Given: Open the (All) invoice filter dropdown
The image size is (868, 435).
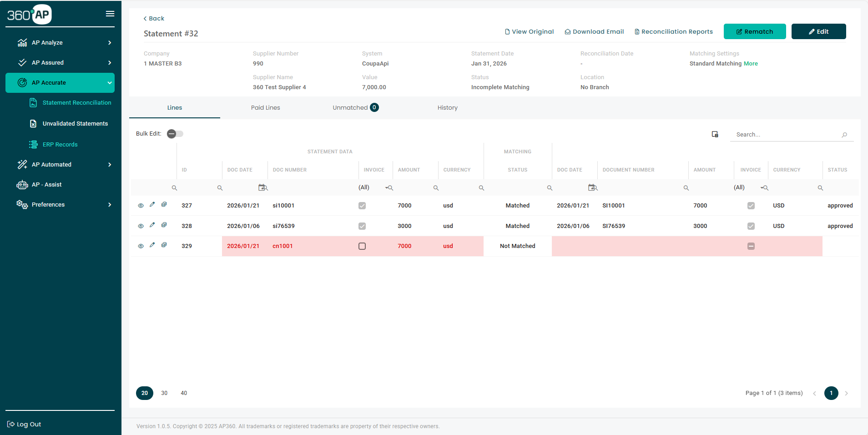Looking at the screenshot, I should [x=364, y=187].
